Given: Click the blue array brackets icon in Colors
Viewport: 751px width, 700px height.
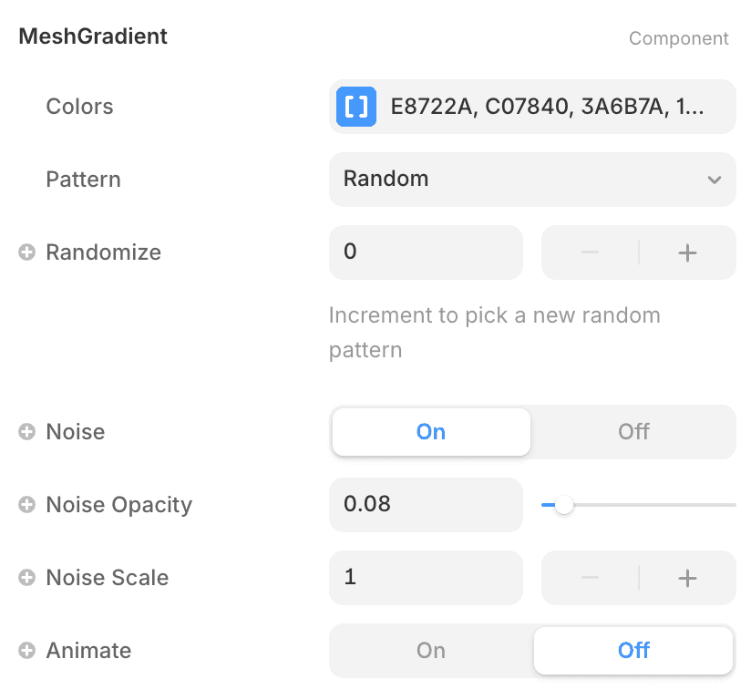Looking at the screenshot, I should (x=356, y=107).
